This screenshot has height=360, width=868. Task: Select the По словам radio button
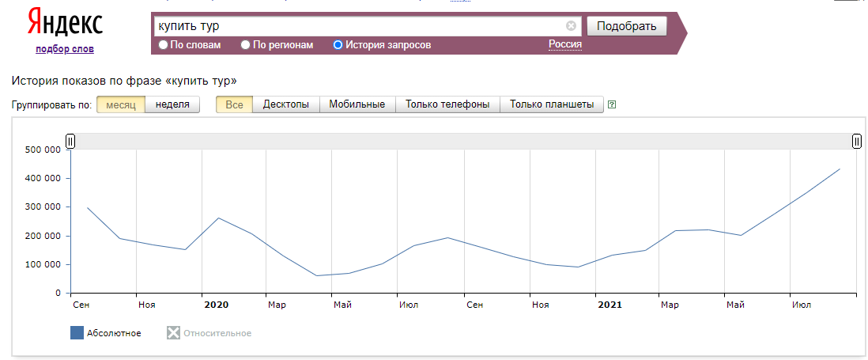point(164,45)
